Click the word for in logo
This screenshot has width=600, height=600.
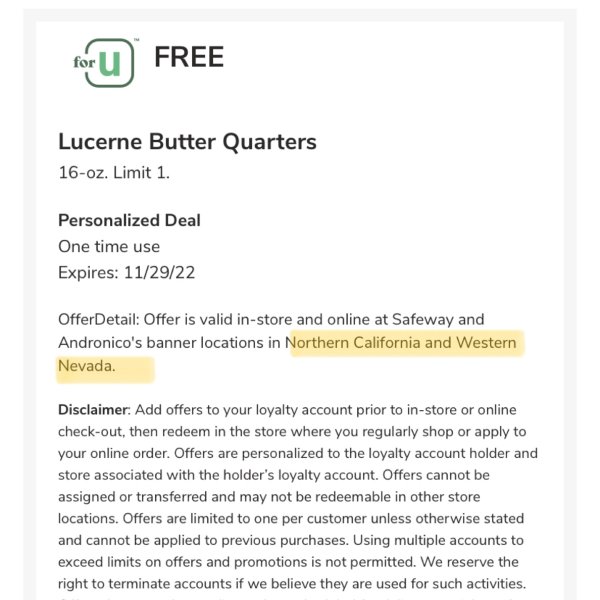pos(84,62)
